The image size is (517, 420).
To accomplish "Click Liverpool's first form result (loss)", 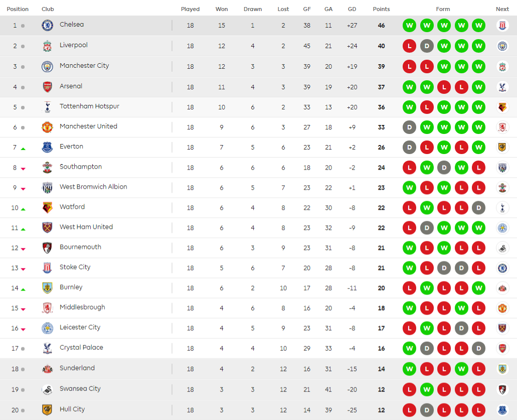I will point(409,46).
